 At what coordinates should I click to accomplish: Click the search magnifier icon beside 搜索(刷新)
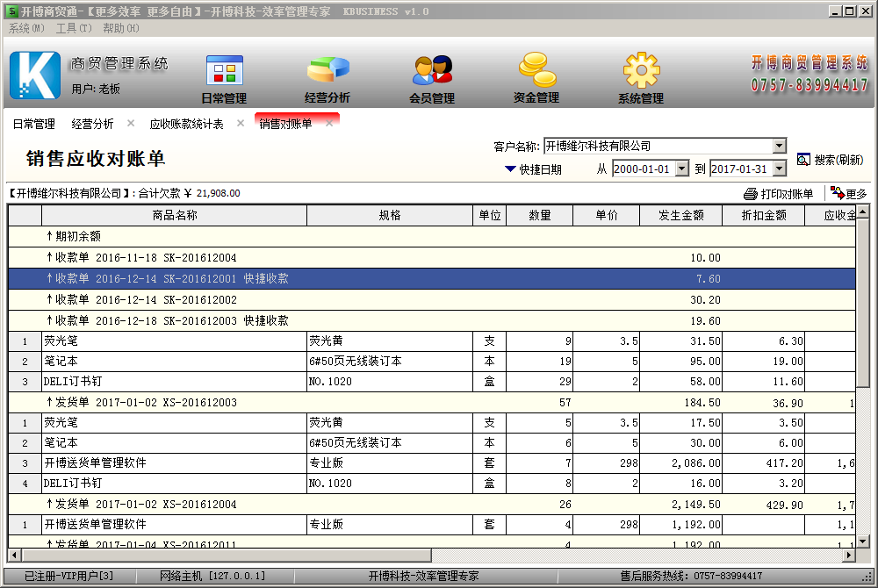tap(803, 160)
